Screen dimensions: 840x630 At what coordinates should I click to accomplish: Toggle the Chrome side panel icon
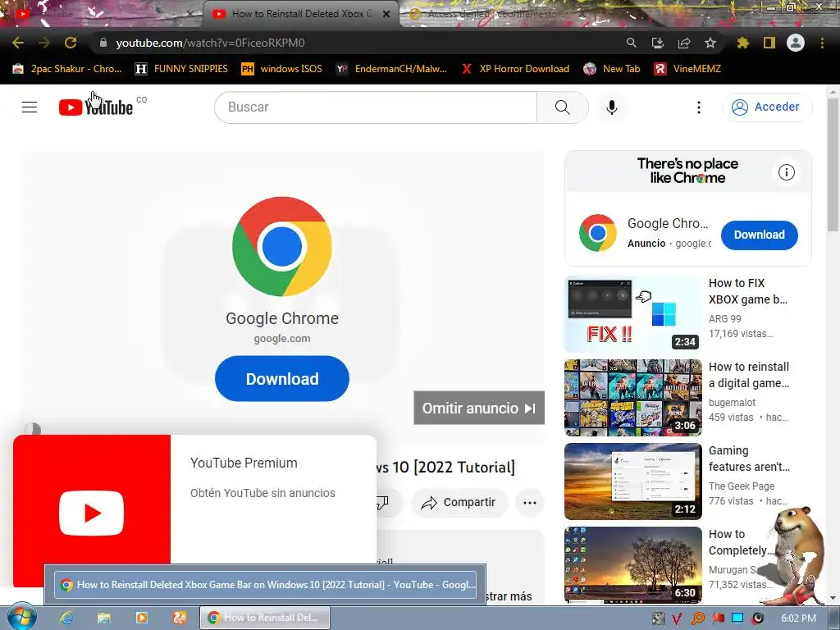coord(769,43)
